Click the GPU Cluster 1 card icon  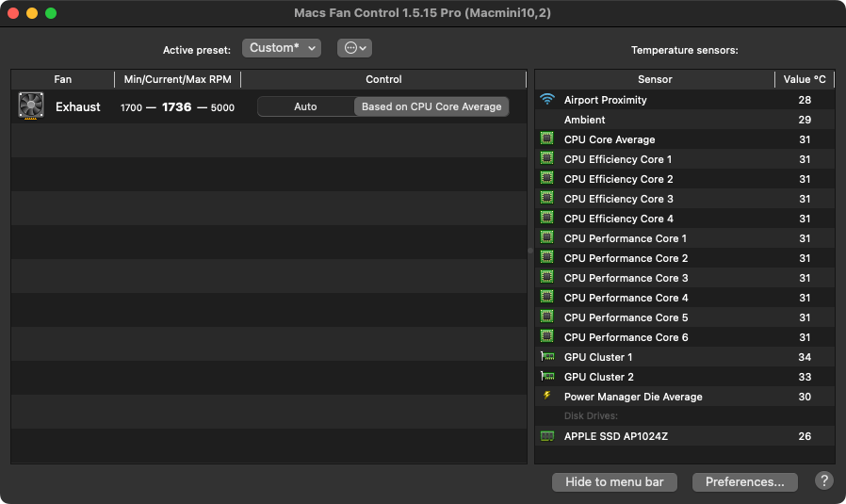click(x=547, y=356)
